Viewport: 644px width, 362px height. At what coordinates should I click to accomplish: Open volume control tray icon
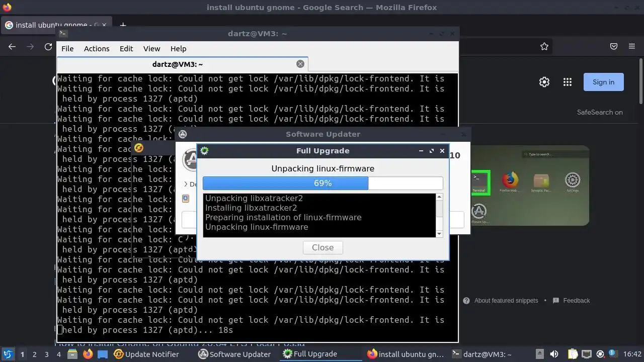pos(554,354)
